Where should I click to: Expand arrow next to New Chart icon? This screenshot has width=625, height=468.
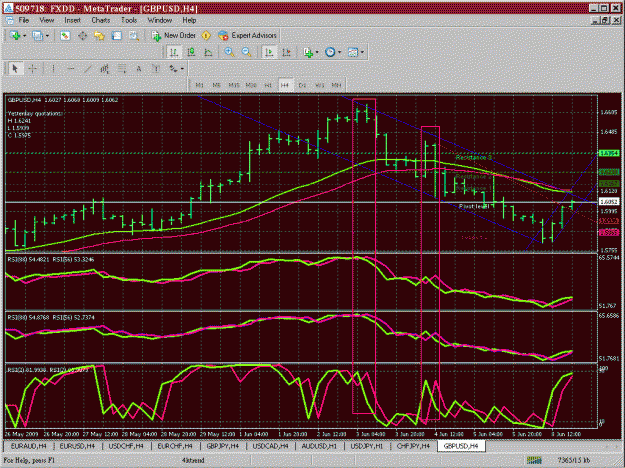(25, 36)
